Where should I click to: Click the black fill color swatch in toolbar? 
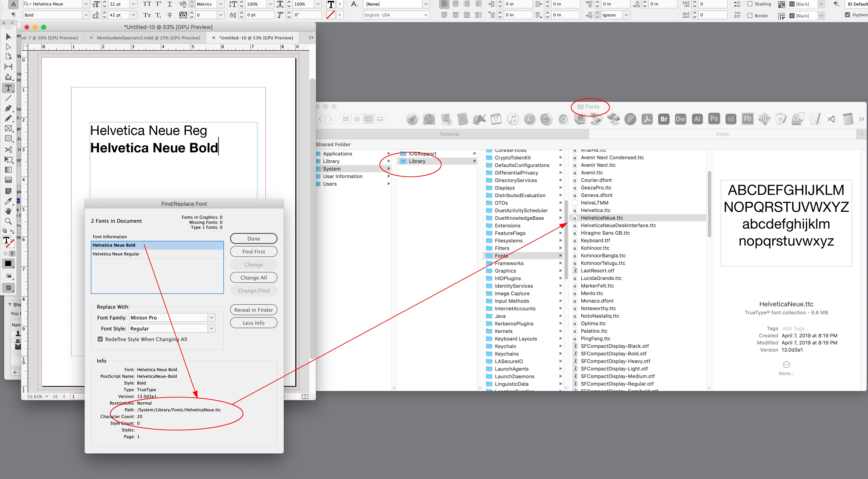8,264
